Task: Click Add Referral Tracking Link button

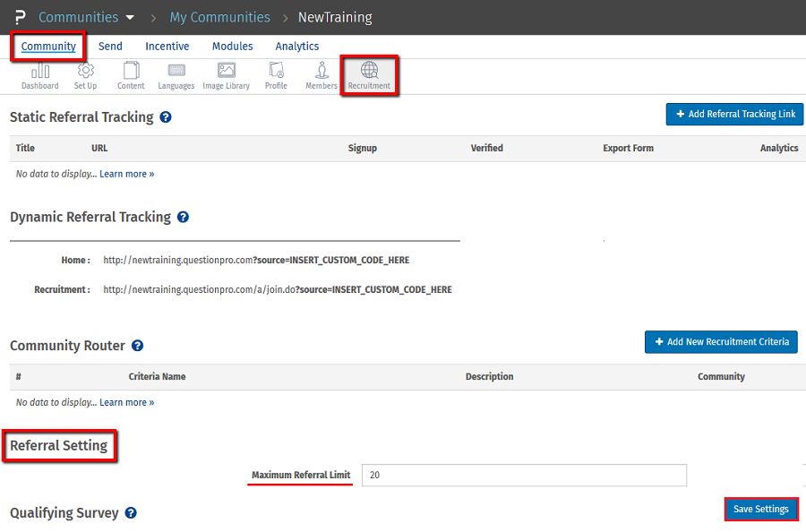Action: pos(734,115)
